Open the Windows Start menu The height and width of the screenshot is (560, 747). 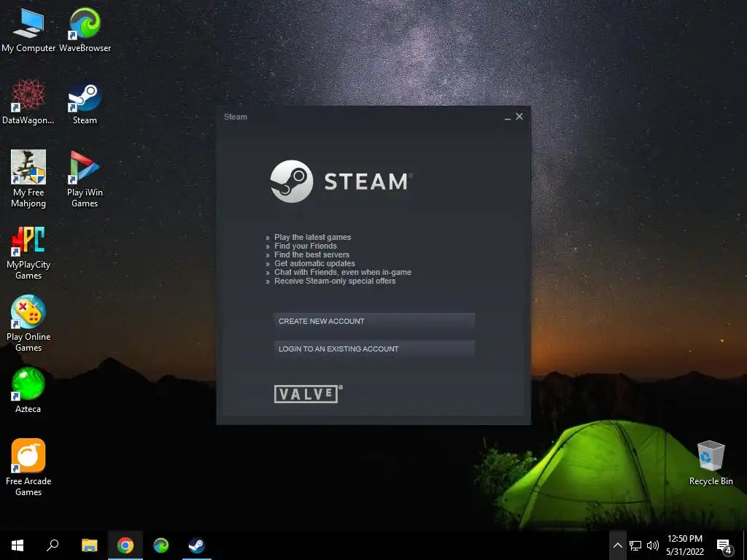18,545
